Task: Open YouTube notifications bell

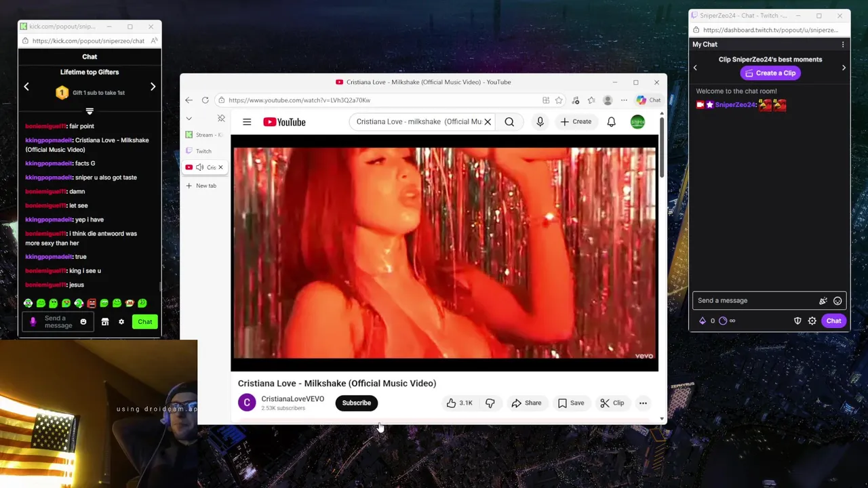Action: coord(611,122)
